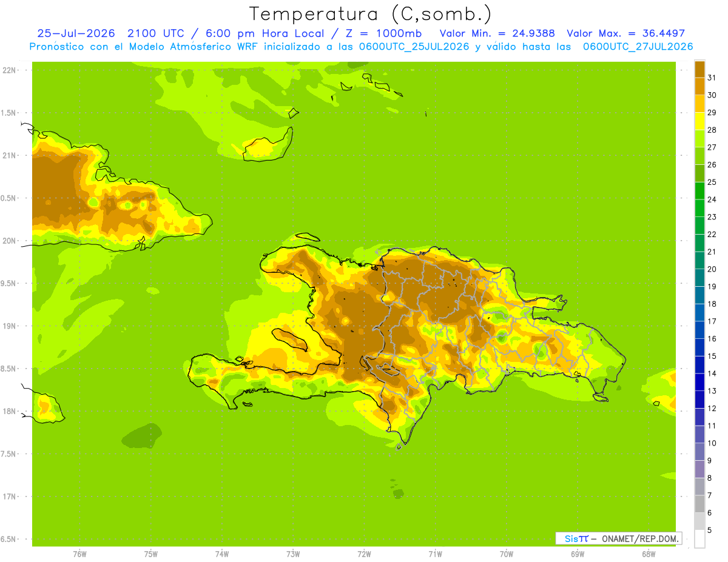Viewport: 728px width, 562px height.
Task: Select the blue legend band between 15 and 16
Action: 699,347
